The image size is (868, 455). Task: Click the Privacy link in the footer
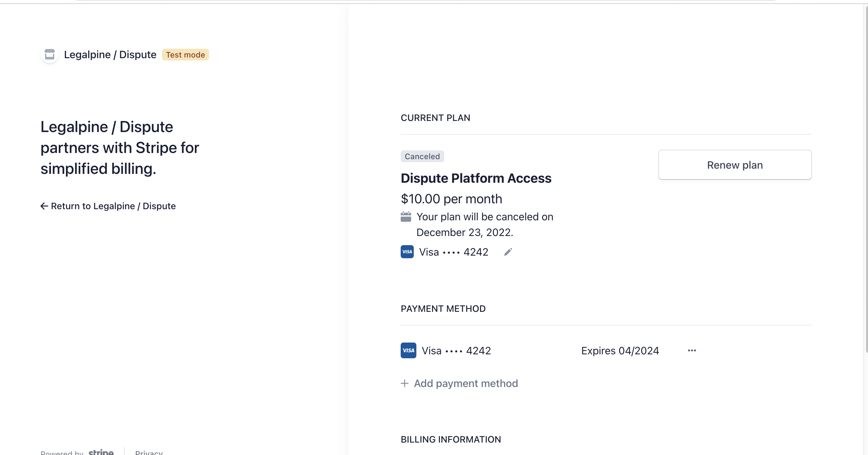(x=149, y=452)
